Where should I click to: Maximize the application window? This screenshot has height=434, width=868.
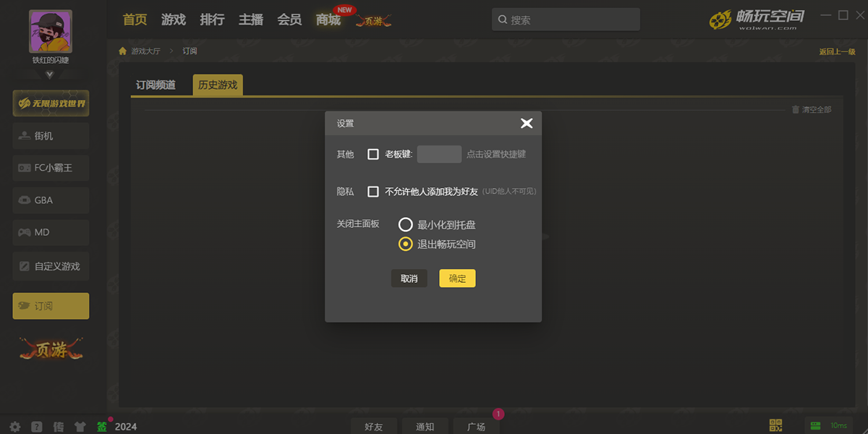(x=843, y=15)
